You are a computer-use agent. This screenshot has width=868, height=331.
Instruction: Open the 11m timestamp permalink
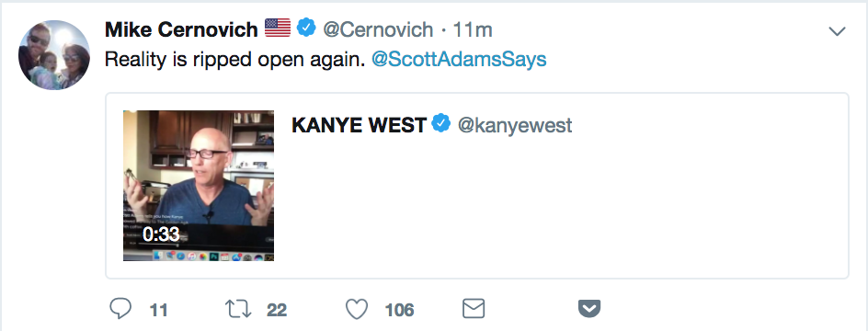(x=473, y=29)
